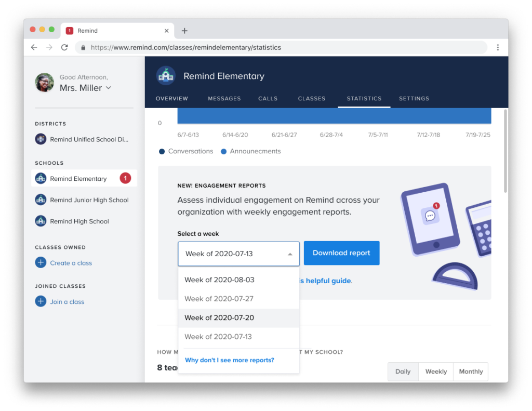532x411 pixels.
Task: Open the browser three-dot menu
Action: pos(498,47)
